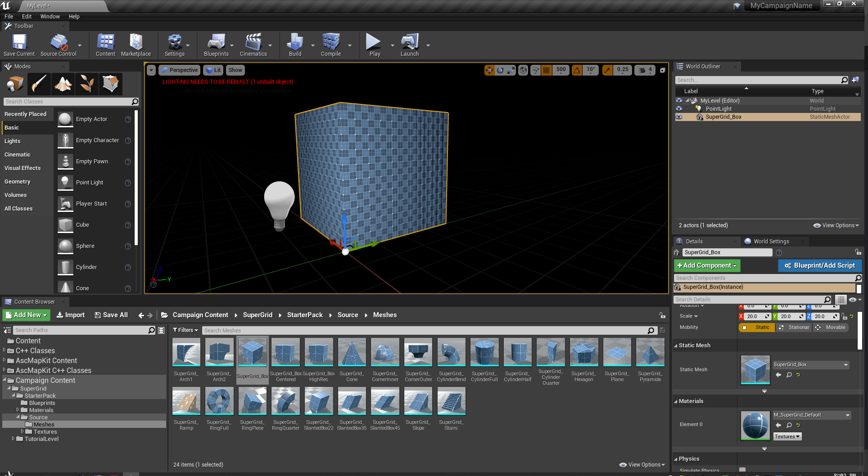The width and height of the screenshot is (868, 476).
Task: Toggle world/local coordinate globe icon
Action: (523, 70)
